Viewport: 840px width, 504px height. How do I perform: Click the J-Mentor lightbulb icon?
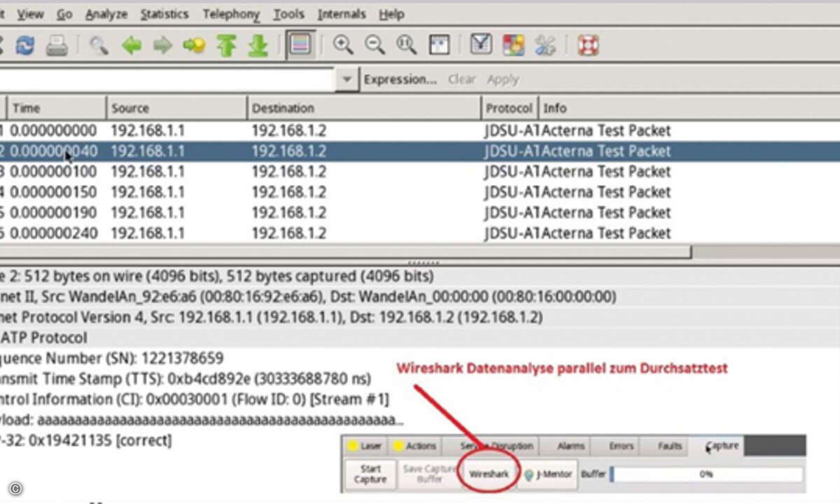pyautogui.click(x=529, y=474)
